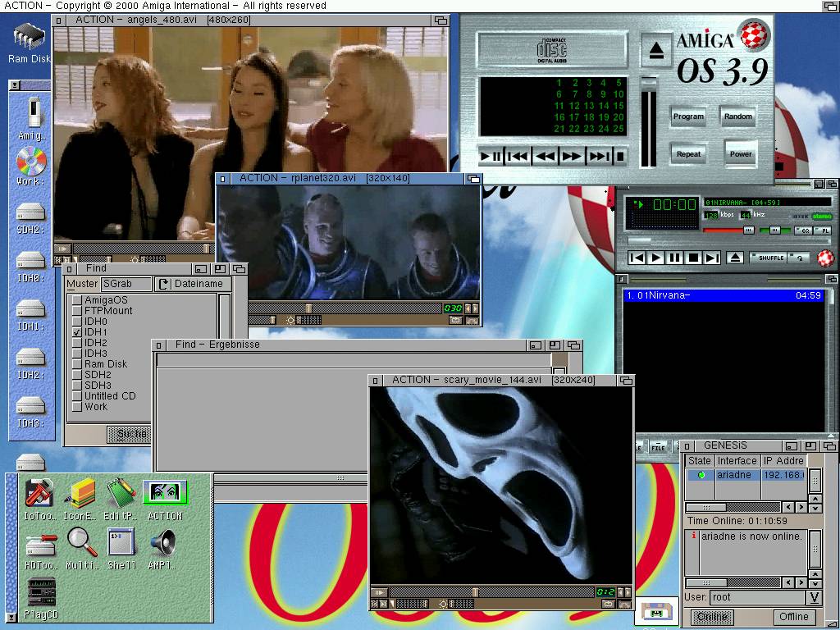The height and width of the screenshot is (630, 840).
Task: Click the eject button on CD player
Action: [656, 50]
